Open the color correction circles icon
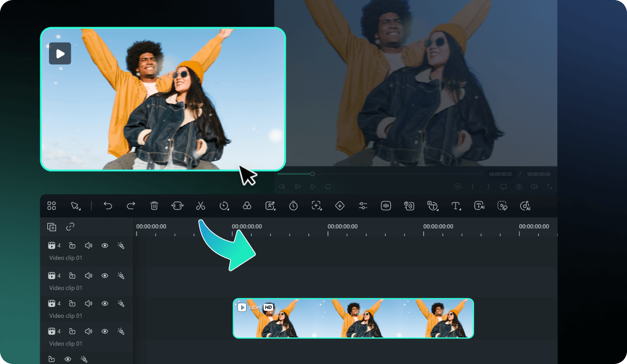 click(247, 206)
